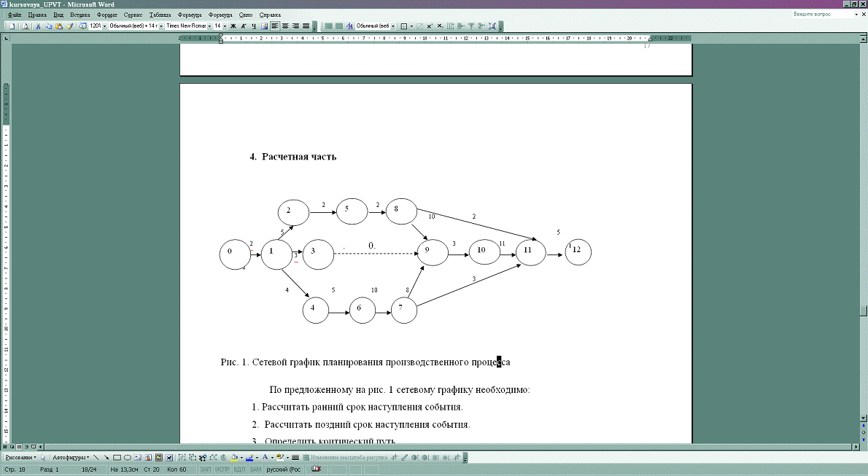The width and height of the screenshot is (868, 476).
Task: Open the Times New Roman font dropdown
Action: pos(209,26)
